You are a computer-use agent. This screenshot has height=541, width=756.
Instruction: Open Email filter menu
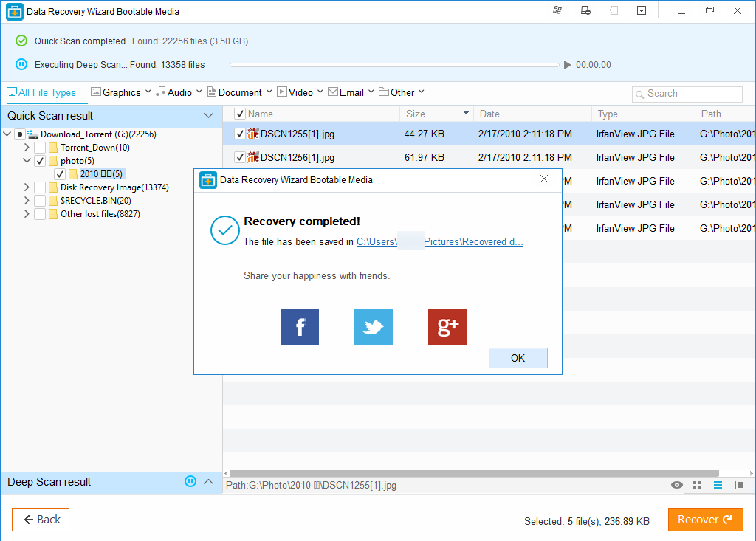pyautogui.click(x=351, y=92)
